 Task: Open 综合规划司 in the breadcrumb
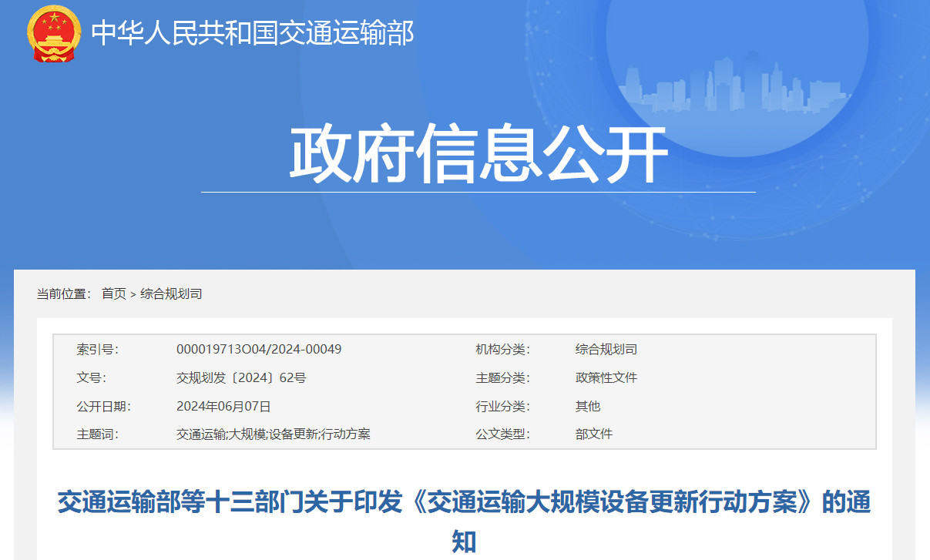171,293
